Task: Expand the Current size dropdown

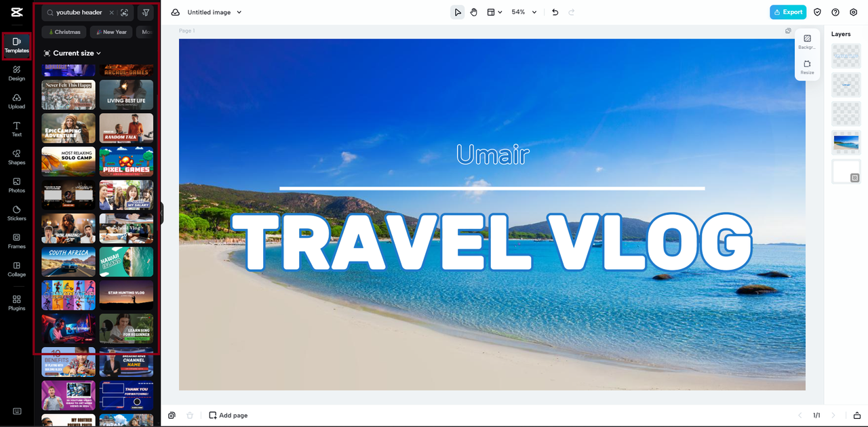Action: click(x=72, y=53)
